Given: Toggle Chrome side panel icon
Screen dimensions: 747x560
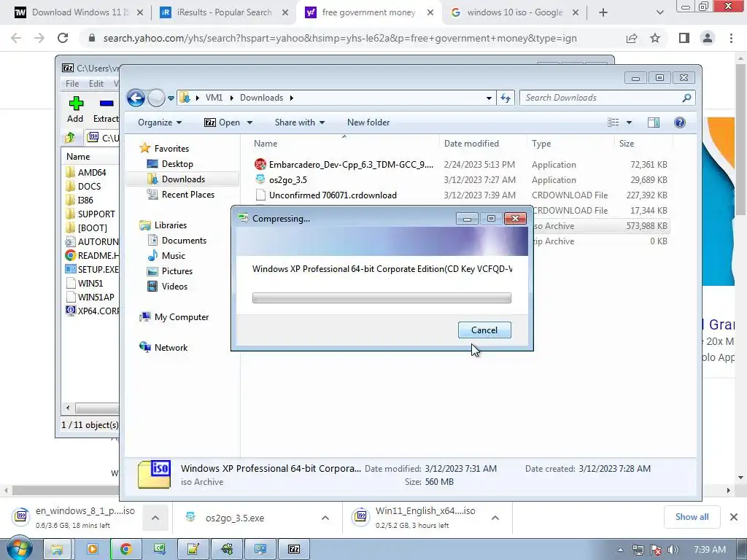Looking at the screenshot, I should click(684, 38).
